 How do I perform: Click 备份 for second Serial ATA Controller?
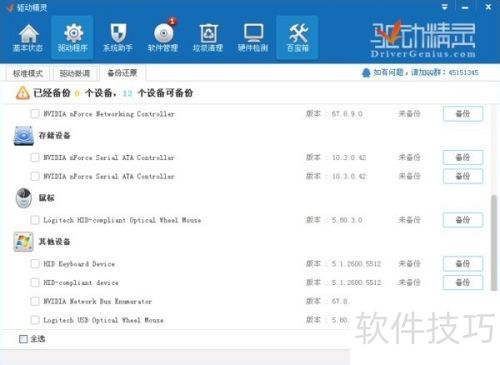click(x=463, y=176)
